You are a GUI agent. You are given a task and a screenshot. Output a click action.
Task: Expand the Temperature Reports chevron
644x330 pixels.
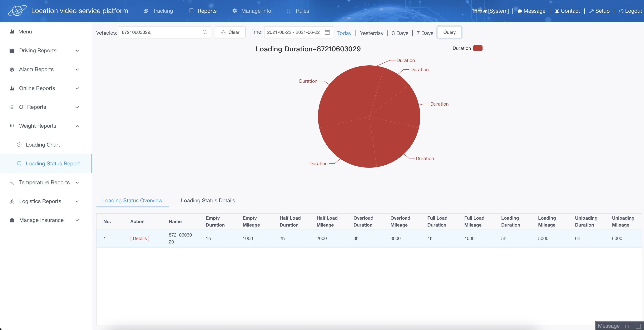click(77, 182)
